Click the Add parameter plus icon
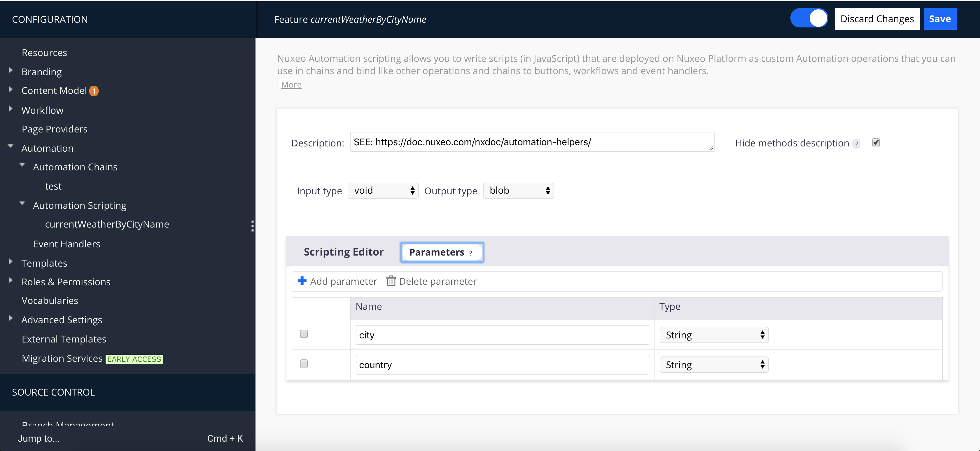The image size is (980, 451). (x=302, y=281)
